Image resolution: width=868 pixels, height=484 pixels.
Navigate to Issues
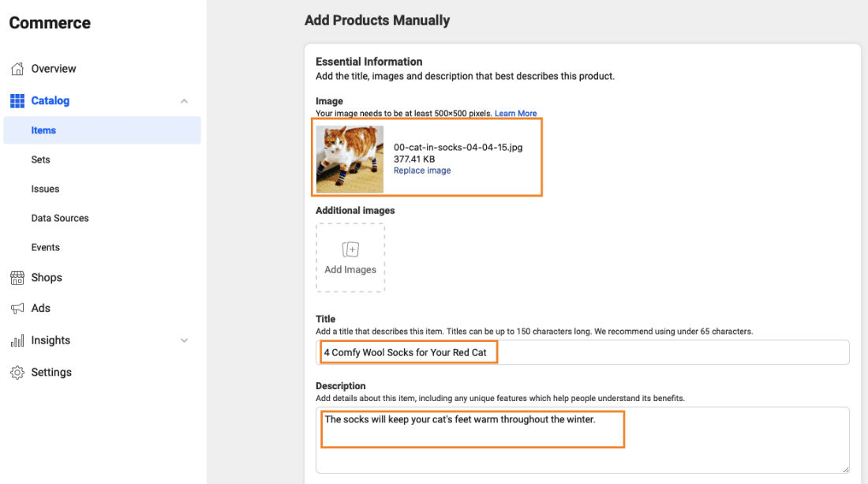44,189
